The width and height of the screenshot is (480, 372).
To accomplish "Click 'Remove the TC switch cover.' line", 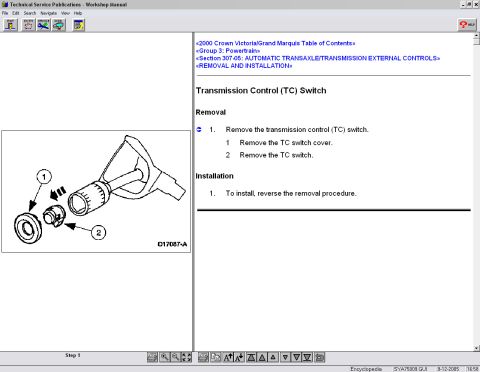I will [286, 143].
